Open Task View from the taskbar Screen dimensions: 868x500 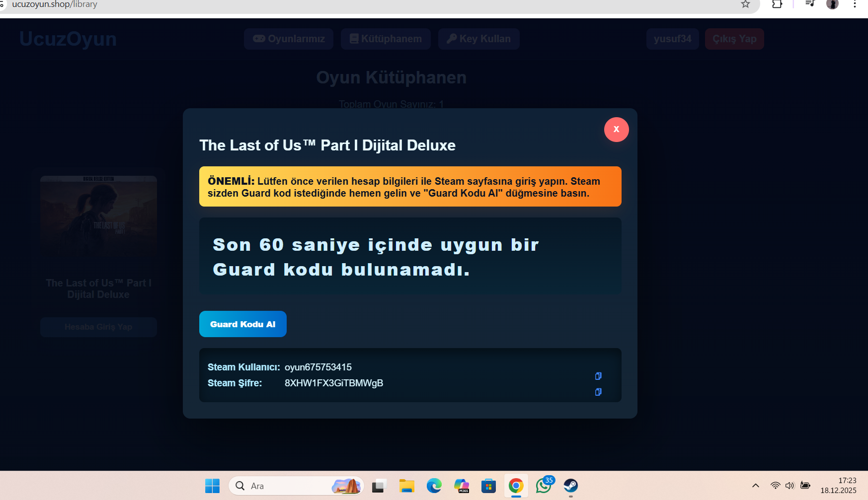pos(379,486)
